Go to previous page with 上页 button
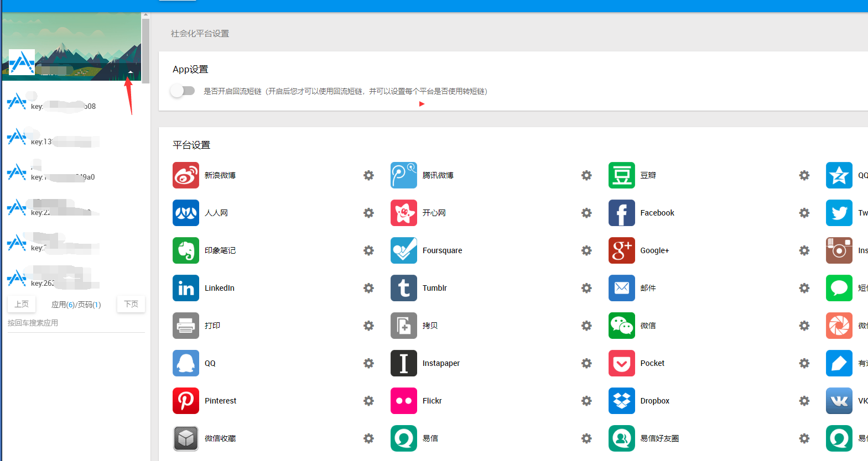 [x=22, y=304]
